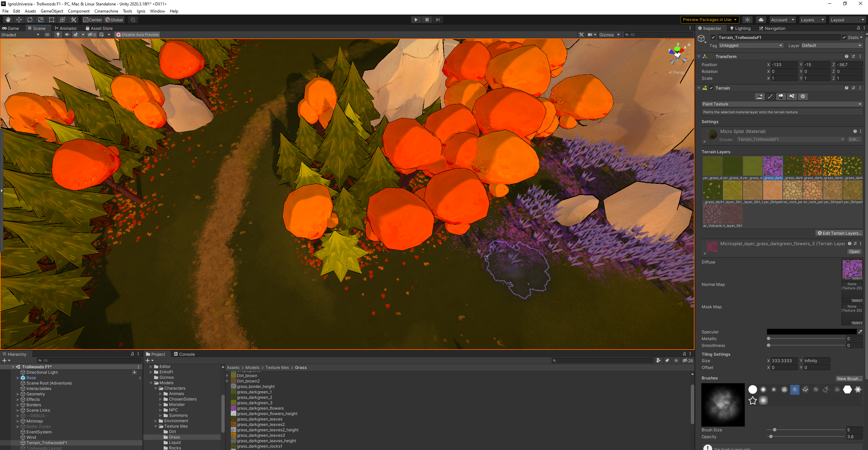Click Open for the terrain layer
This screenshot has height=450, width=868.
coord(854,252)
